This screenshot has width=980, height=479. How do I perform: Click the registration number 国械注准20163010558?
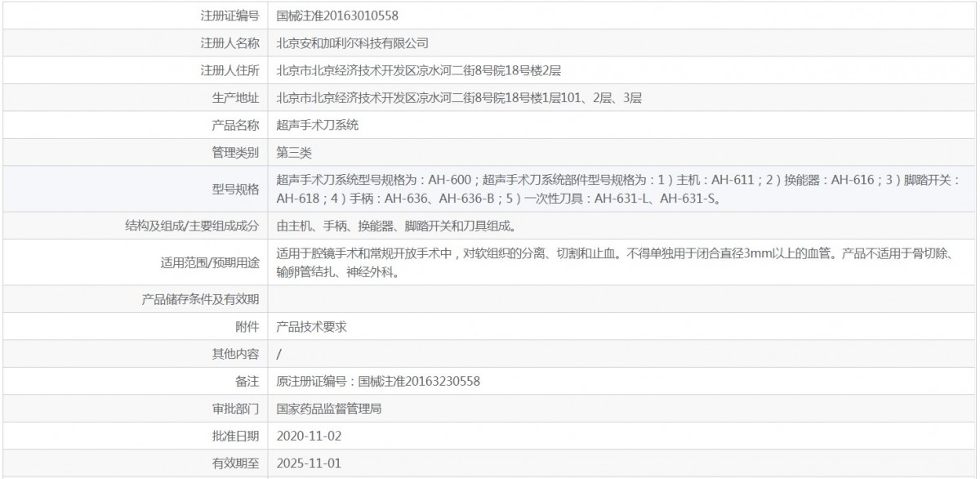(x=337, y=16)
